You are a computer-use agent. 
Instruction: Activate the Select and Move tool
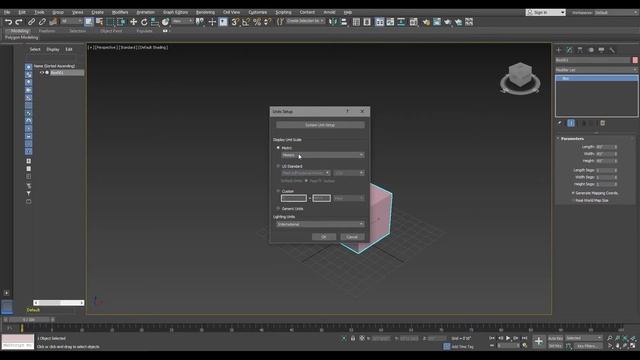133,22
